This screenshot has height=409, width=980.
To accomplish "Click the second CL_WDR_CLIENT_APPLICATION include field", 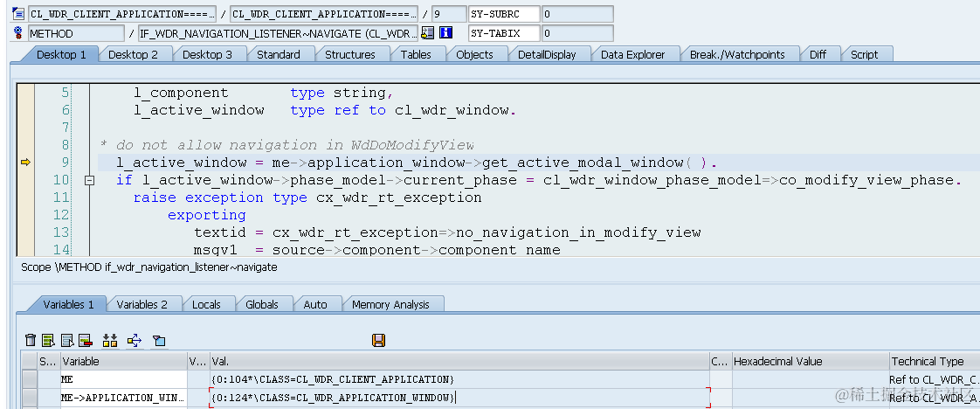I will (x=324, y=14).
